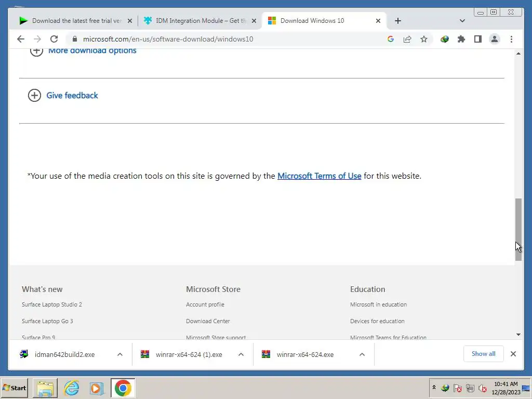Viewport: 532px width, 399px height.
Task: Expand the Give feedback section
Action: tap(34, 96)
